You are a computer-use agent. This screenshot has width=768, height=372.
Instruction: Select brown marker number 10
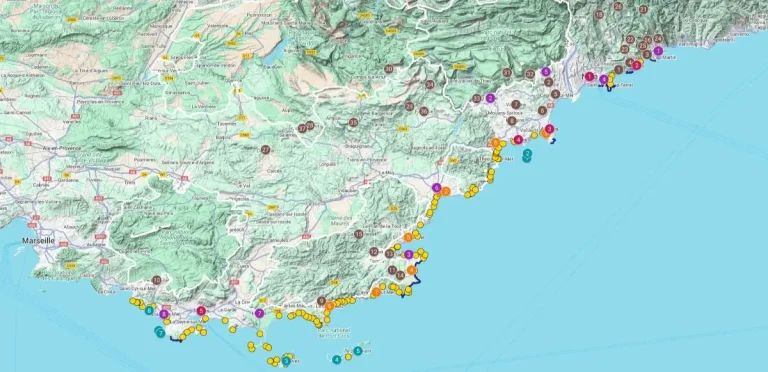(157, 280)
